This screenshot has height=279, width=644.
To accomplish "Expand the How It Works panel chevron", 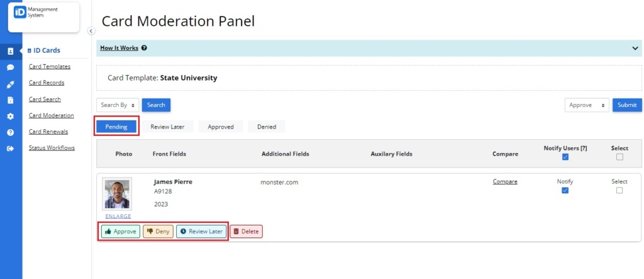I will 635,48.
